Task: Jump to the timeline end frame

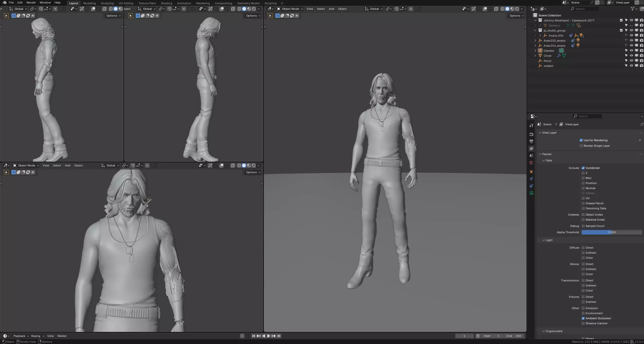Action: click(279, 336)
